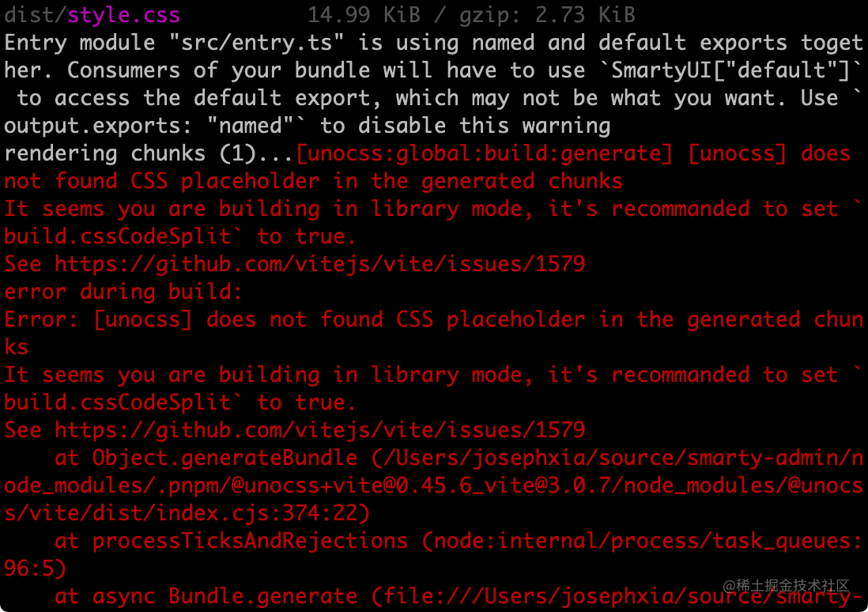Click the dist/style.css file name
Image resolution: width=868 pixels, height=612 pixels.
point(92,15)
